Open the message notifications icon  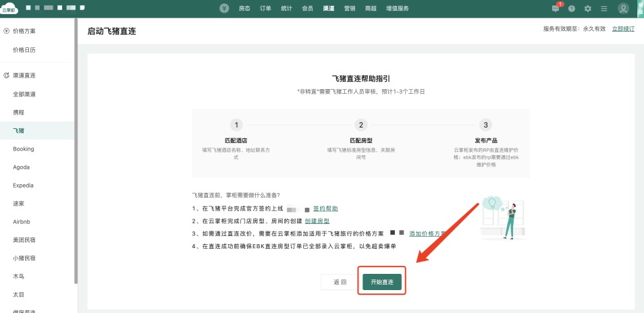pyautogui.click(x=556, y=9)
